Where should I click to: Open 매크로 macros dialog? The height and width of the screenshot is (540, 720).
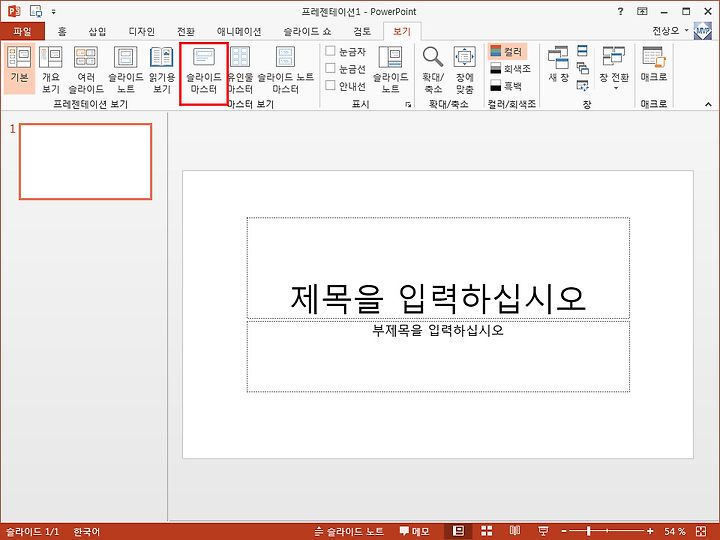point(654,64)
